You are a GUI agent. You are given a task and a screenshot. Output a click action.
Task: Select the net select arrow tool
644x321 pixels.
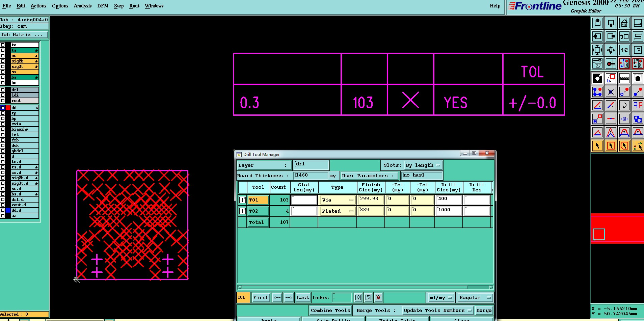[638, 146]
